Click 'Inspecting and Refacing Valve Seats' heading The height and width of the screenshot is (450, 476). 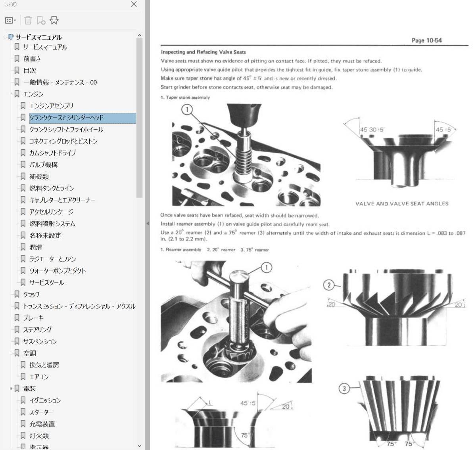coord(203,52)
